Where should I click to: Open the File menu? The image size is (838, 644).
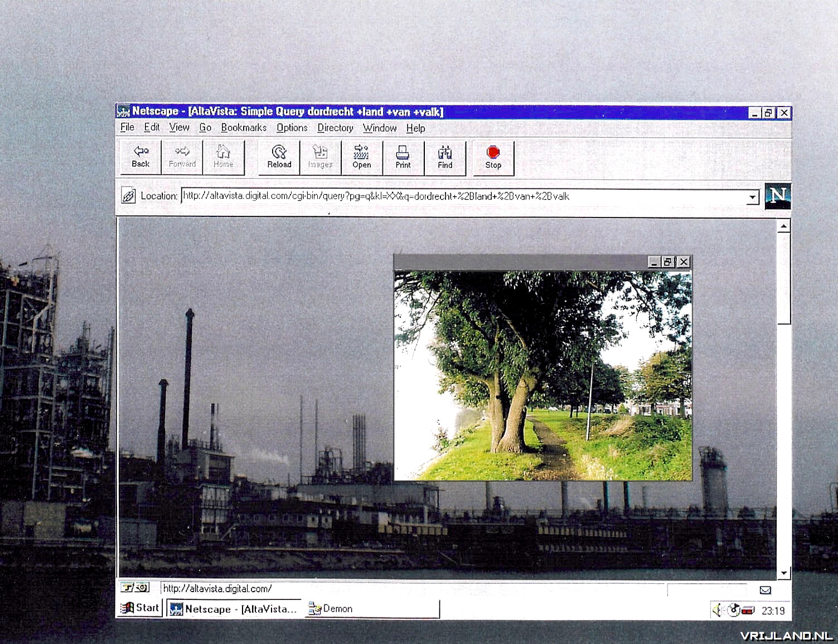point(127,127)
